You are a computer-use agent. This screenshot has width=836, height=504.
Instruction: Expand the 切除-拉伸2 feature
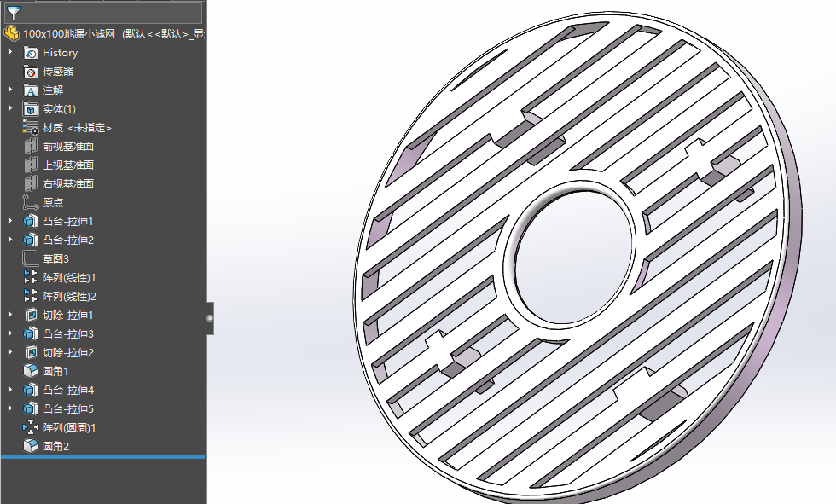tap(10, 352)
